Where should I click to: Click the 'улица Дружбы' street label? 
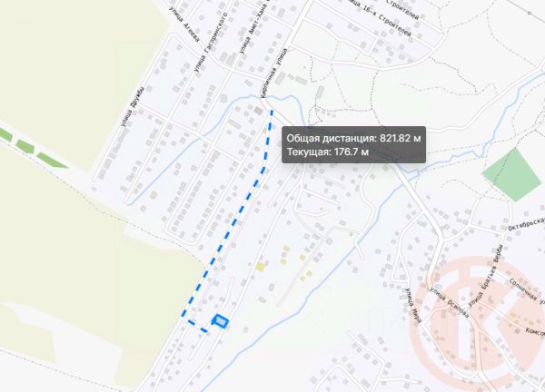tap(132, 106)
